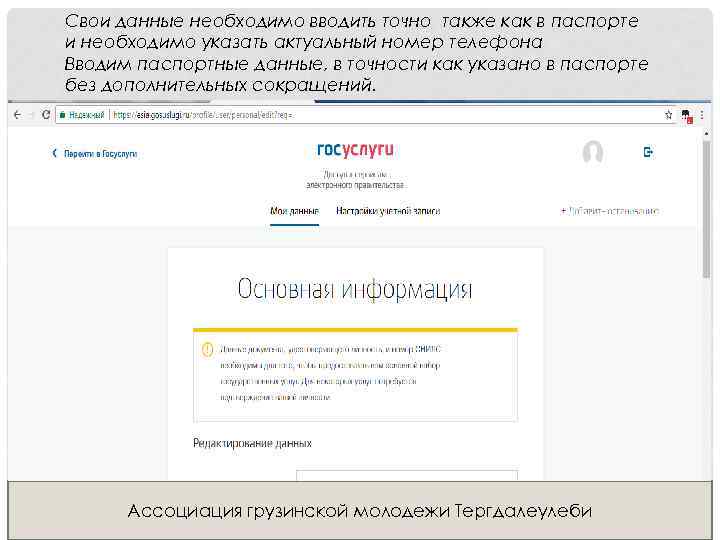Click the scrollbar up arrow
This screenshot has width=720, height=540.
706,133
